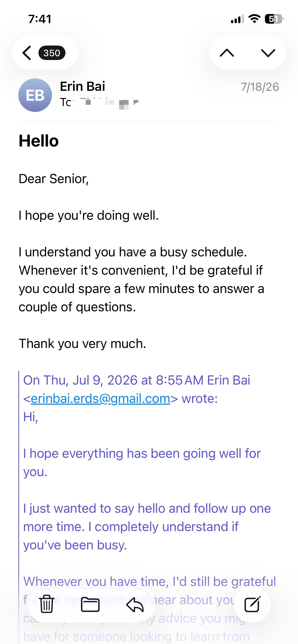Tap the cellular signal bars icon

(x=237, y=19)
